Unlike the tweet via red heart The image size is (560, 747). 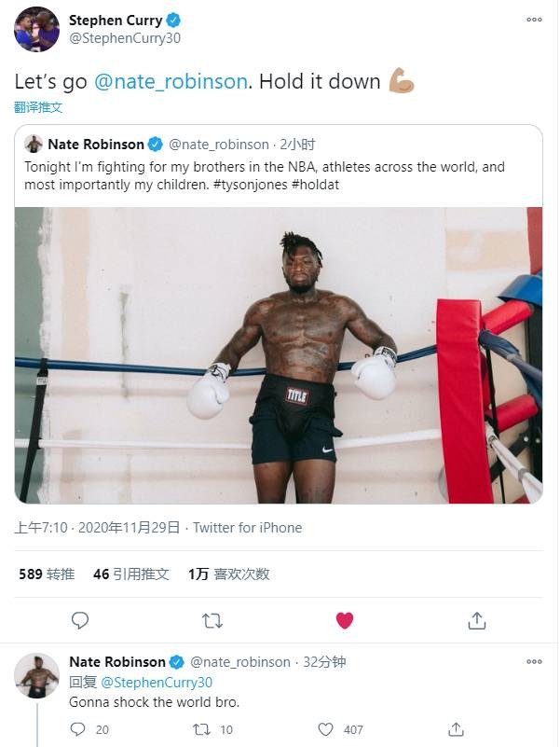[x=345, y=620]
